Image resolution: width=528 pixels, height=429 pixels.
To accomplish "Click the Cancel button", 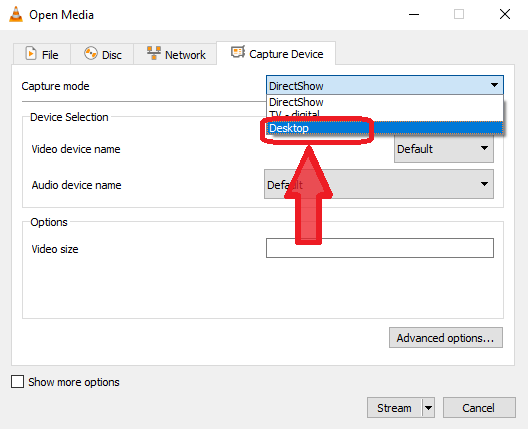I will 479,407.
